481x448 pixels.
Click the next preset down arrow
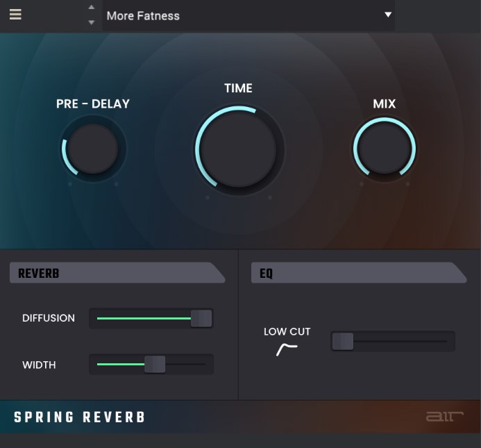coord(91,22)
